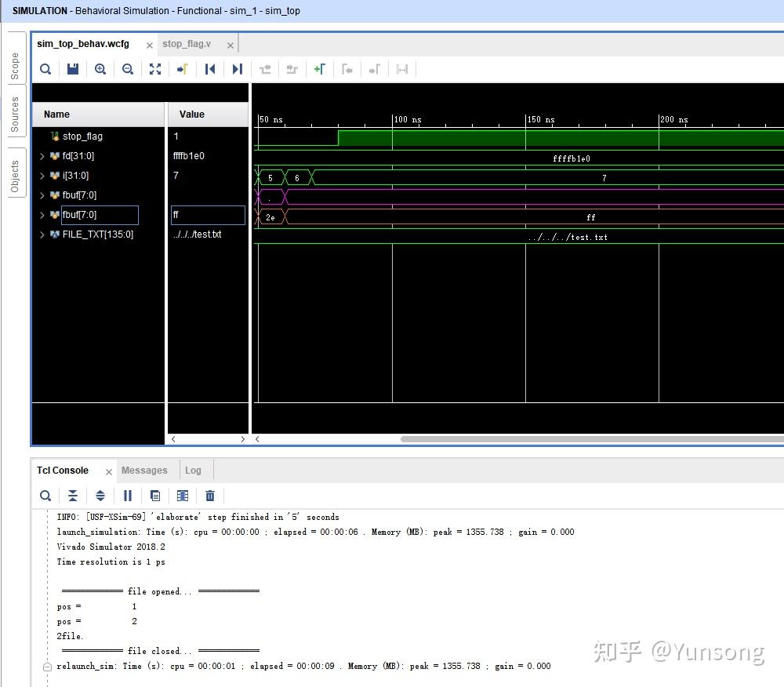This screenshot has width=784, height=687.
Task: Open the Tcl Console find tool
Action: 45,496
